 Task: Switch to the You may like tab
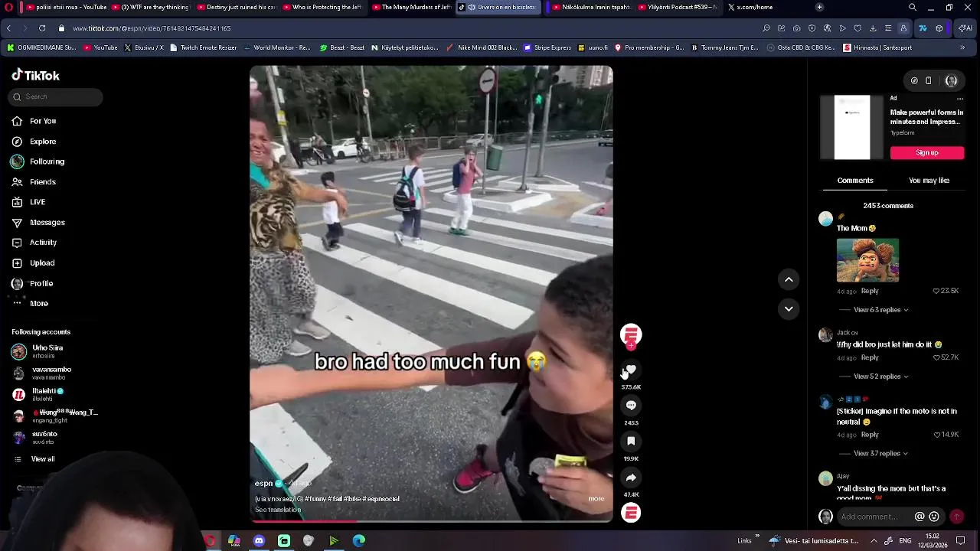[929, 181]
